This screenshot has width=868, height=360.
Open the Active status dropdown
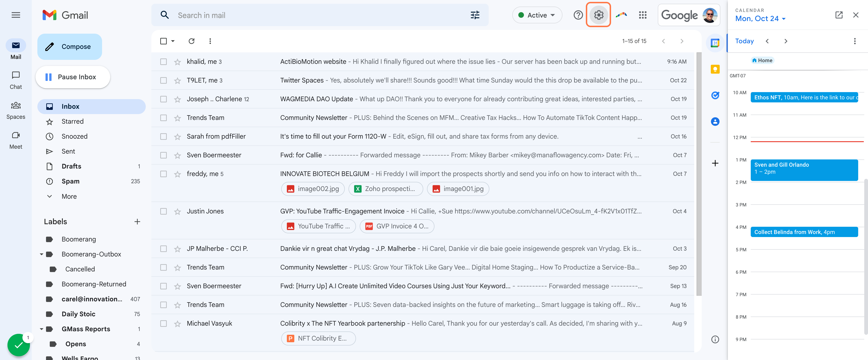[537, 15]
